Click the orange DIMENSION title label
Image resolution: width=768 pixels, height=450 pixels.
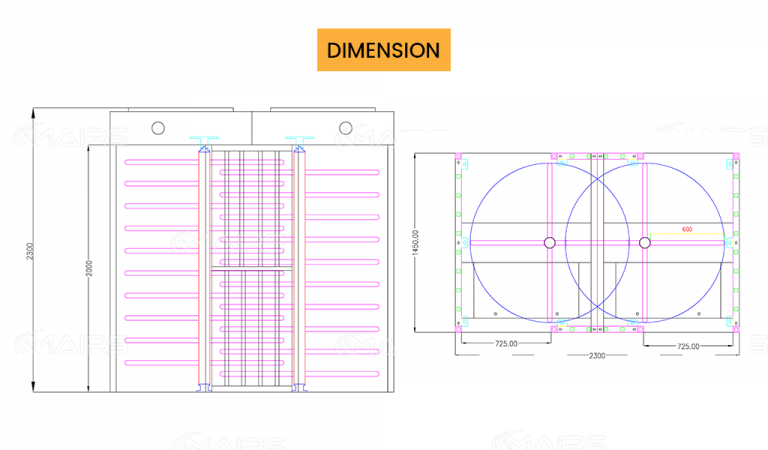coord(384,50)
